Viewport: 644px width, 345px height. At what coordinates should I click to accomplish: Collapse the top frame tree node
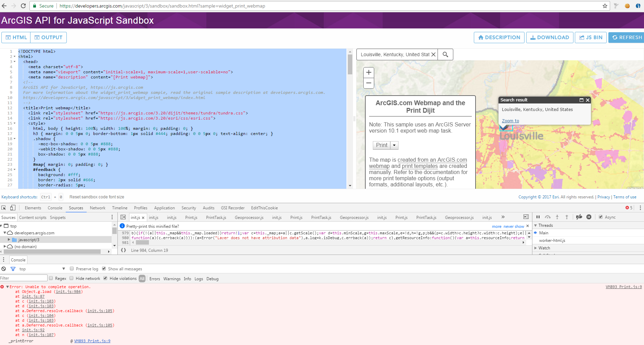(1, 226)
